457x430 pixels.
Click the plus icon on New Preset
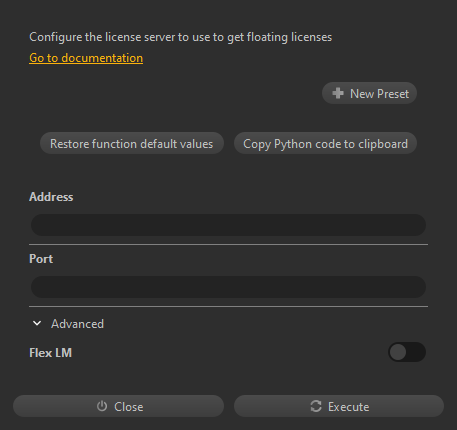[338, 93]
